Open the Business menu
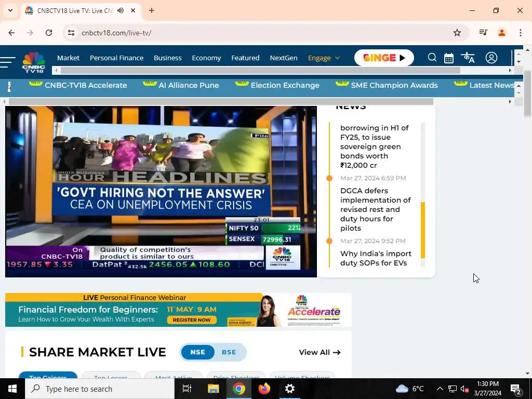Screen dimensions: 532x399 pos(168,58)
